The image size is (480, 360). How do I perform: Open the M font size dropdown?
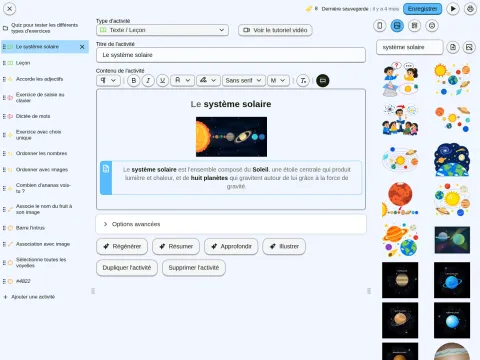coord(278,80)
